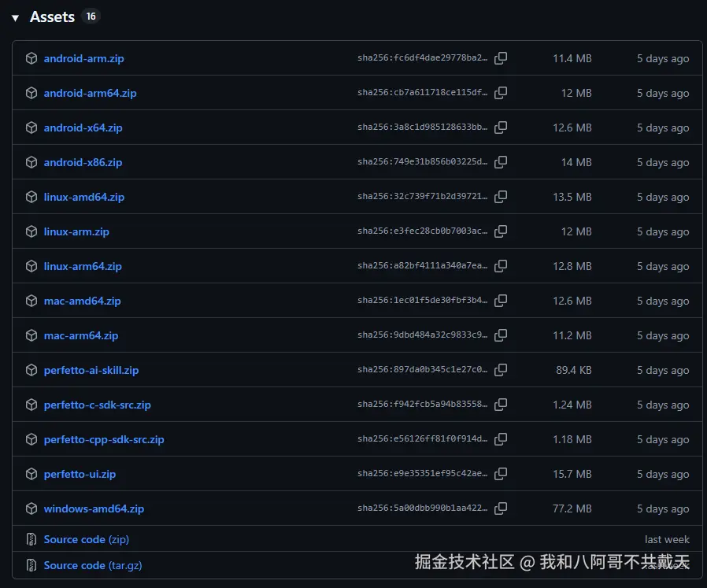Image resolution: width=707 pixels, height=588 pixels.
Task: Click file icon beside Source code (tar.gz)
Action: point(31,565)
